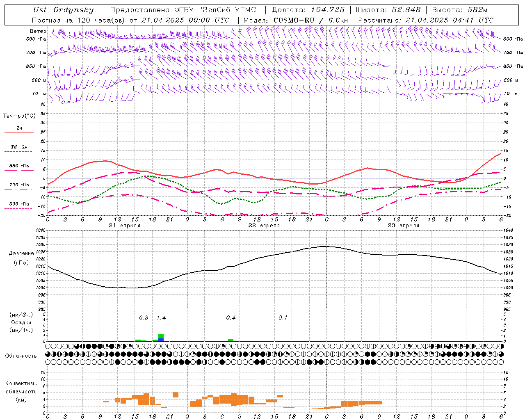Click the Осадки precipitation label
The height and width of the screenshot is (420, 525).
(x=21, y=322)
